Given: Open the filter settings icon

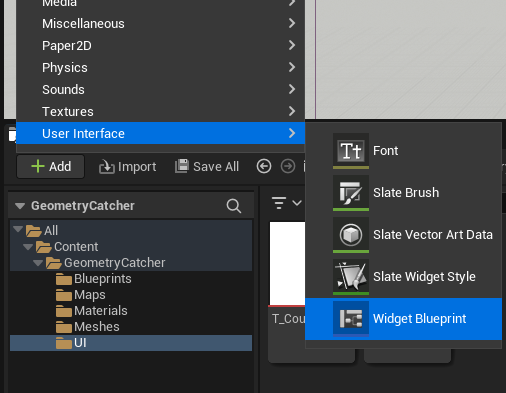Looking at the screenshot, I should [x=279, y=203].
